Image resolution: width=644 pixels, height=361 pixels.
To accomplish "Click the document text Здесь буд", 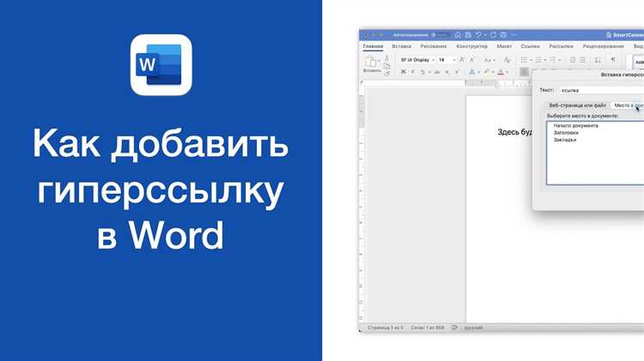I will [515, 132].
